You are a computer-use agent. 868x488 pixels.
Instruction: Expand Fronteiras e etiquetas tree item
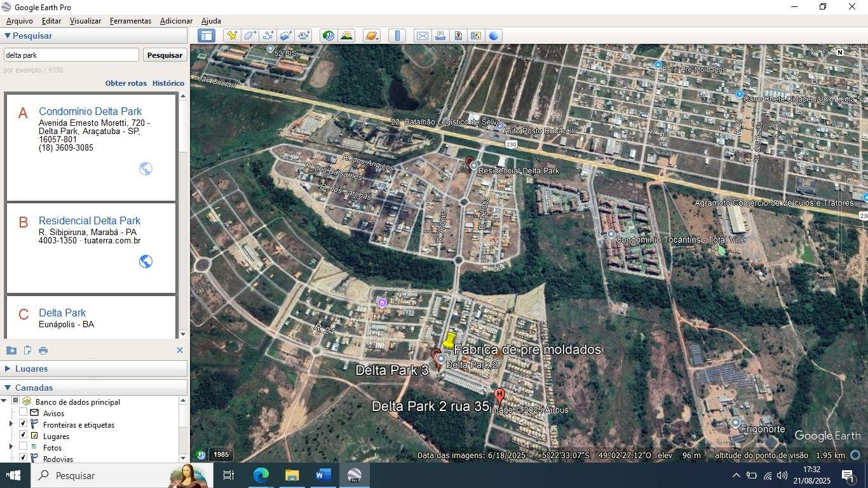[11, 424]
